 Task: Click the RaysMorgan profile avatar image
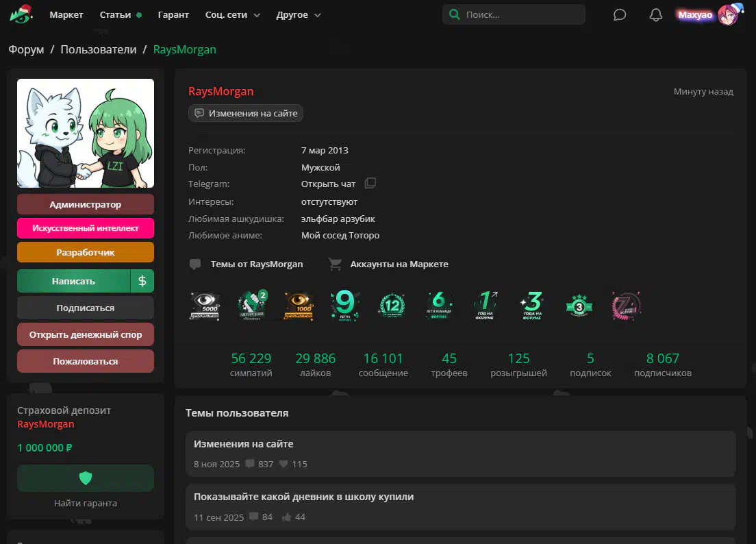(x=86, y=134)
